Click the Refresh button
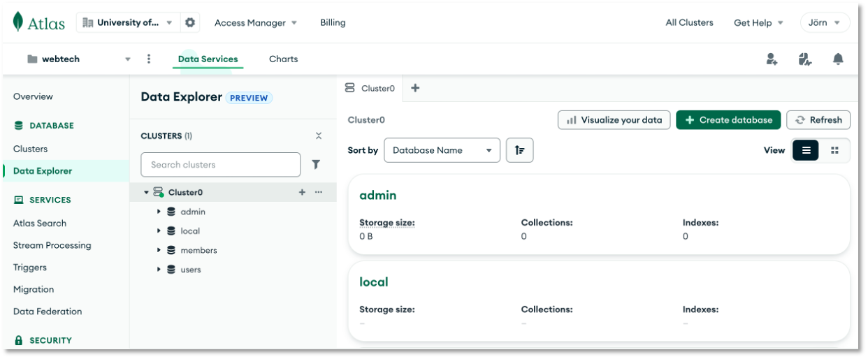The image size is (868, 359). point(818,120)
